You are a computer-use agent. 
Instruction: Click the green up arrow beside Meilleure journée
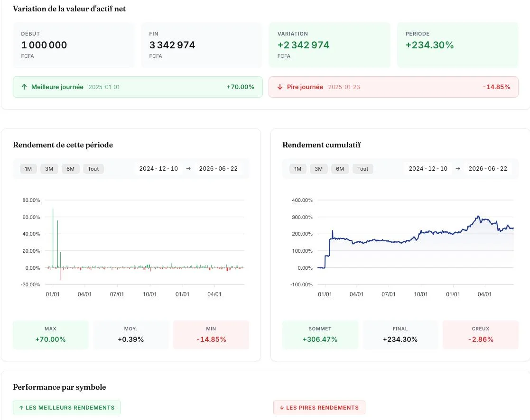[24, 87]
